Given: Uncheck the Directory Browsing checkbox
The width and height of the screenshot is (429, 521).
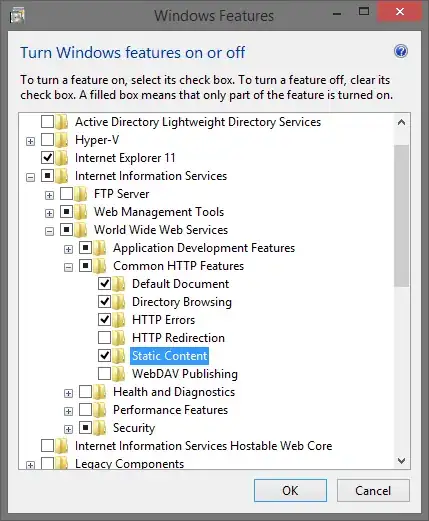Looking at the screenshot, I should point(104,302).
